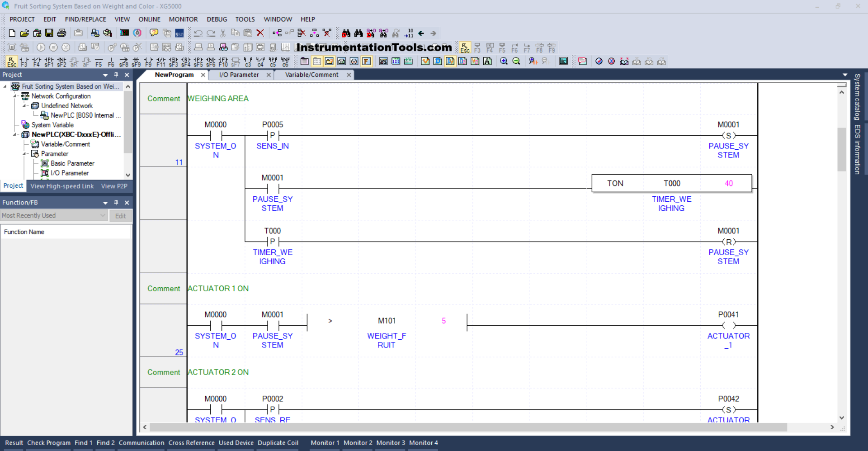Select the set coil tool sF3

[x=173, y=61]
